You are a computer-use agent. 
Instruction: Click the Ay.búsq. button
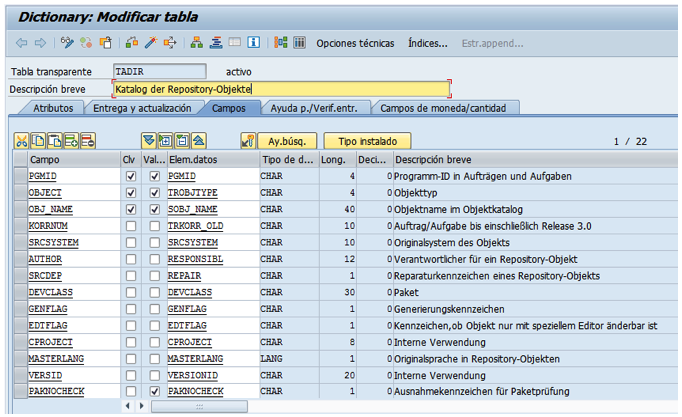pos(287,141)
